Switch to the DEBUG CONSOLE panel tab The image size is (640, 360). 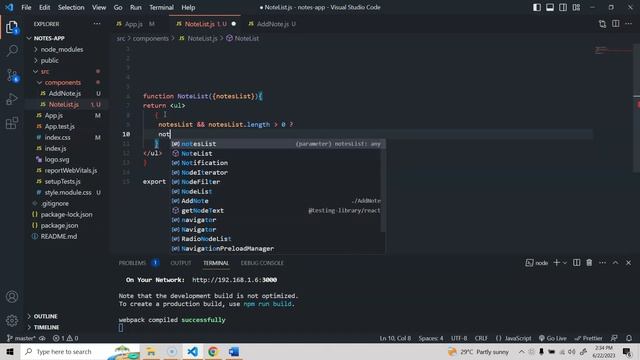click(262, 263)
